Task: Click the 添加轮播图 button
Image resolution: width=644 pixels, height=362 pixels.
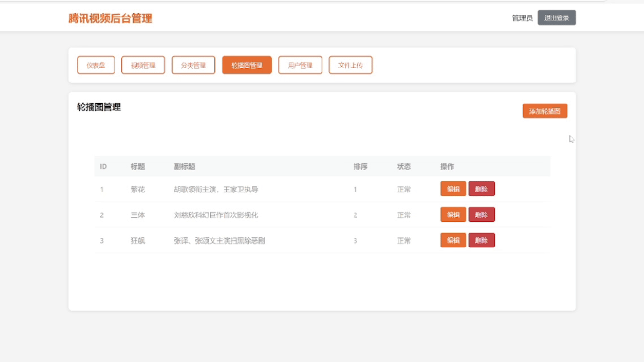Action: [545, 110]
